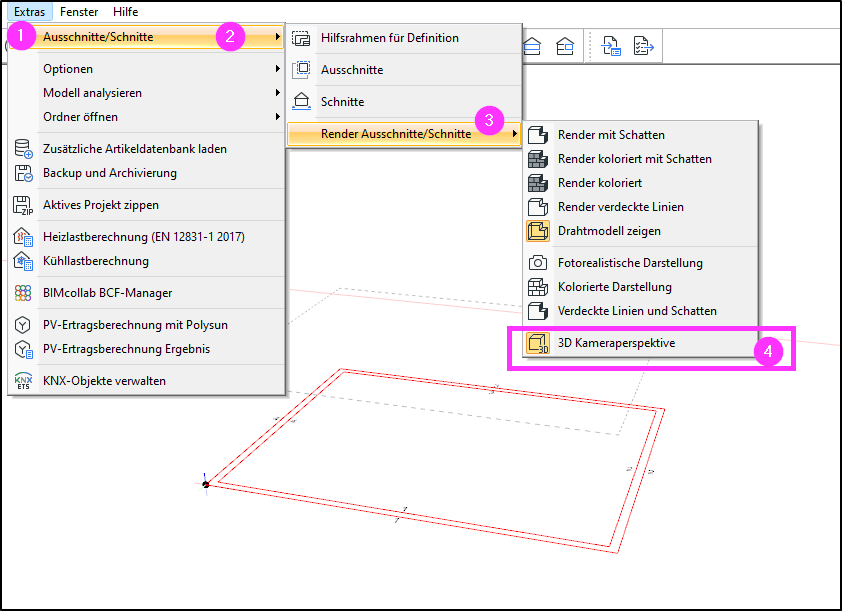Open the Fenster menu
The width and height of the screenshot is (842, 611).
79,11
